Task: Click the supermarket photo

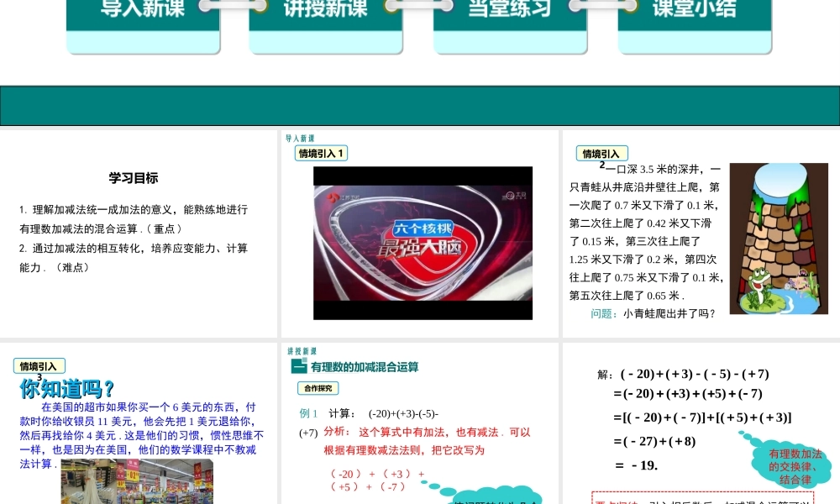Action: (137, 481)
